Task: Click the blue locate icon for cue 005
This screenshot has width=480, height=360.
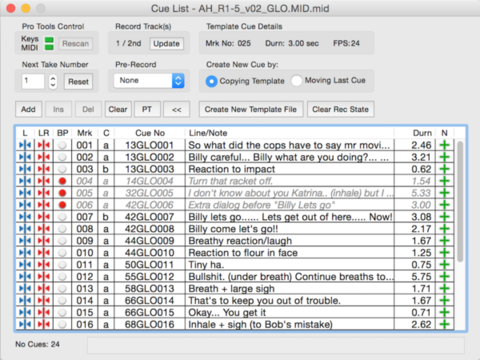Action: [25, 193]
